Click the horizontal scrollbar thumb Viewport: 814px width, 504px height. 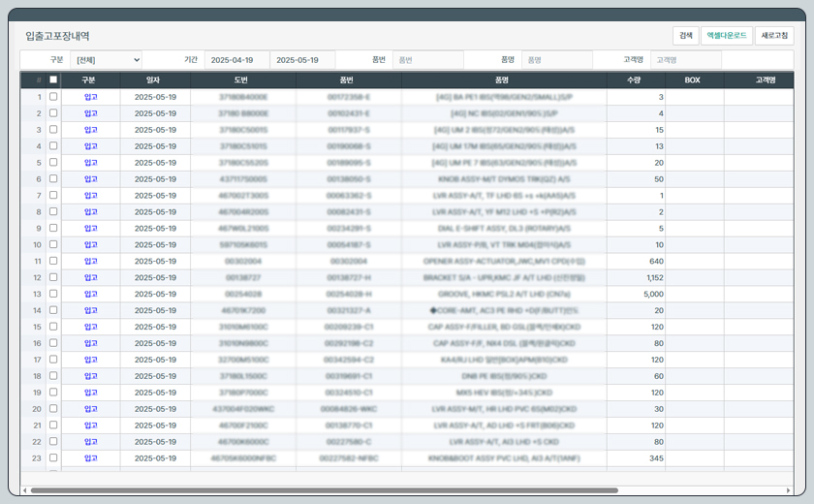[x=325, y=490]
